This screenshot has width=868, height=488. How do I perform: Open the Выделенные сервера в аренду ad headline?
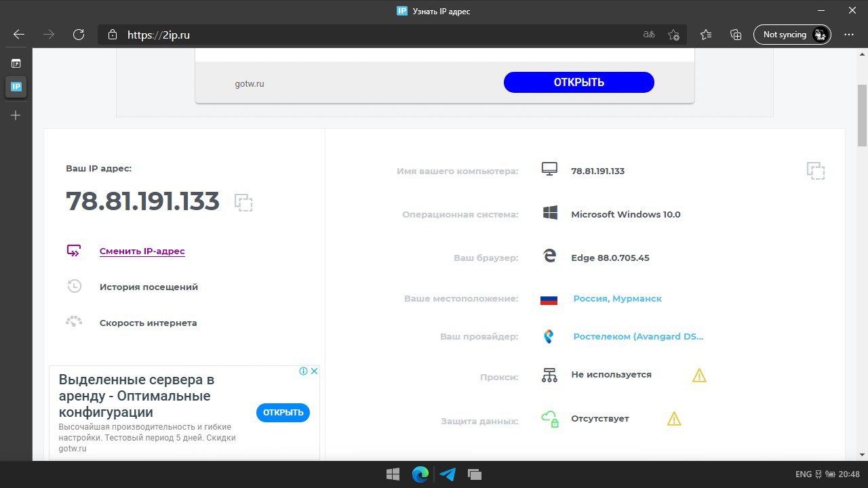(x=135, y=396)
